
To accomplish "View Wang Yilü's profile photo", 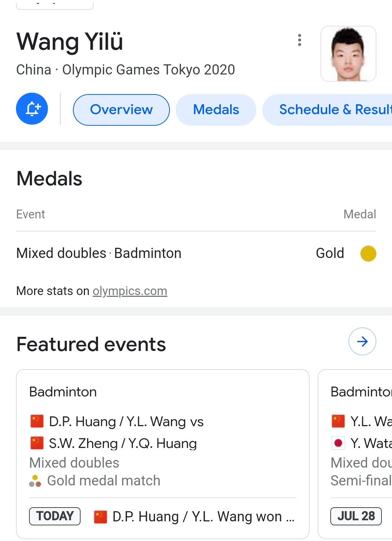I will (348, 54).
